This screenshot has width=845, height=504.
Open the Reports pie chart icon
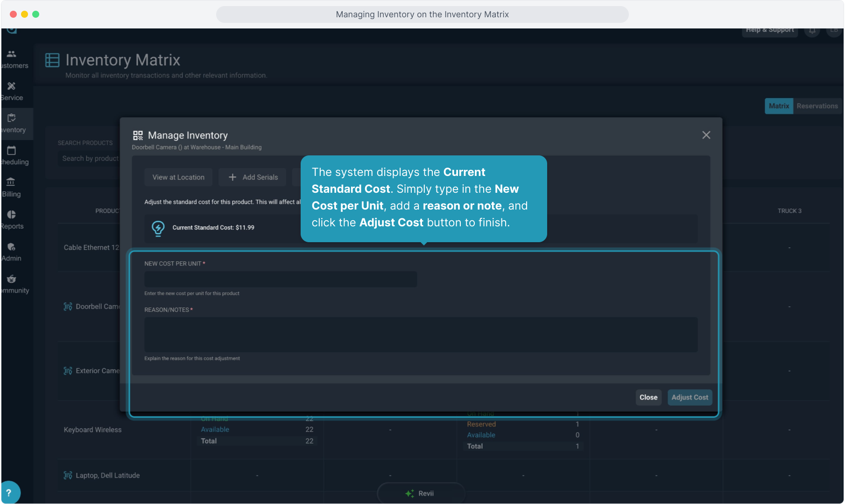pos(12,215)
